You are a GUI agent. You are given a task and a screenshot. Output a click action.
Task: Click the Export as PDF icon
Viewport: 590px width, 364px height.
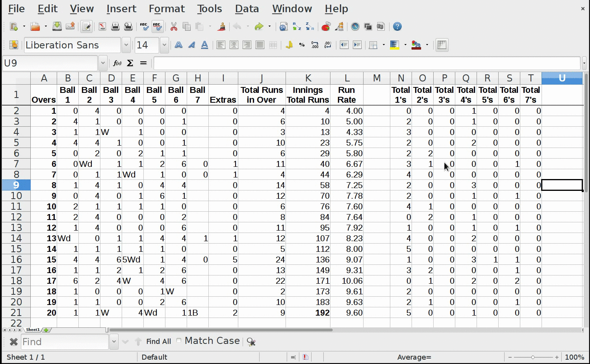102,27
